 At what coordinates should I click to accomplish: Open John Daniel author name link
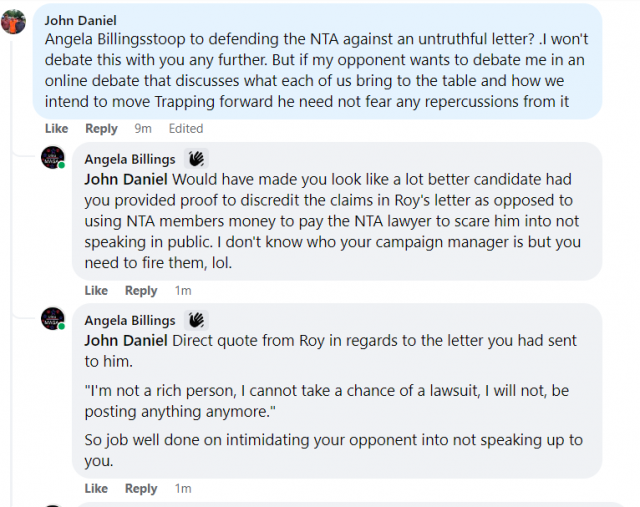point(80,20)
